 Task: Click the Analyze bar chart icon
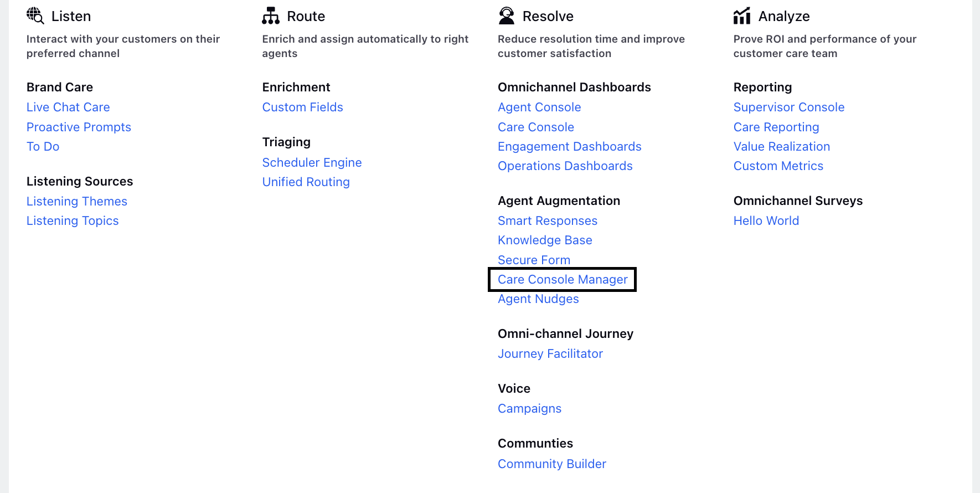point(742,16)
